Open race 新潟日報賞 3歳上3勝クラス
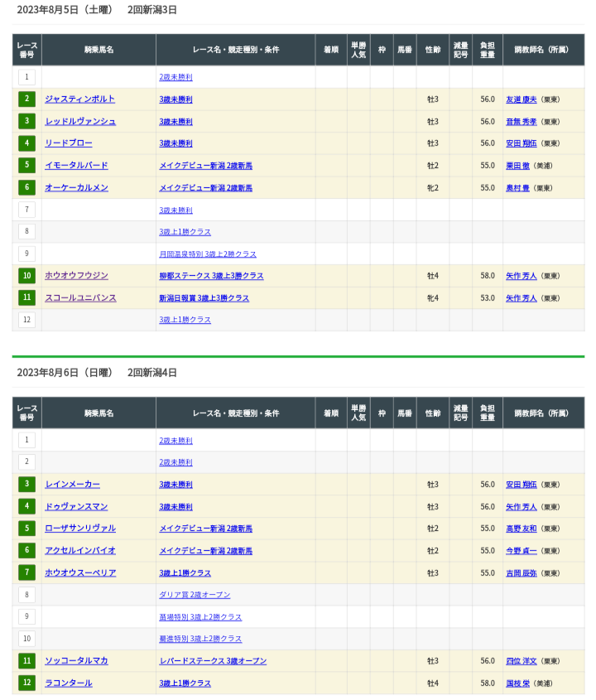The width and height of the screenshot is (596, 700). tap(204, 298)
